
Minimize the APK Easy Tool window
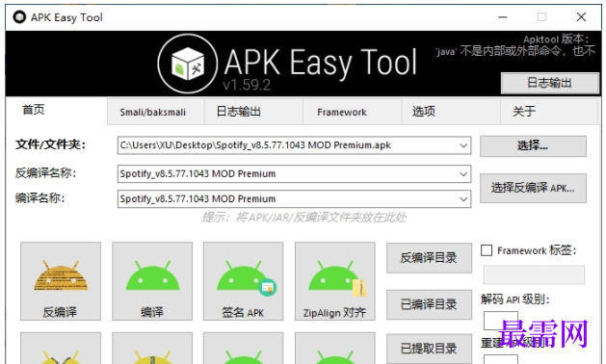pyautogui.click(x=502, y=17)
